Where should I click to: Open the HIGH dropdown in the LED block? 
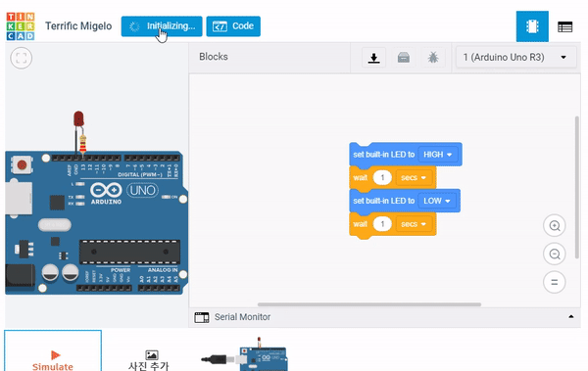[438, 155]
